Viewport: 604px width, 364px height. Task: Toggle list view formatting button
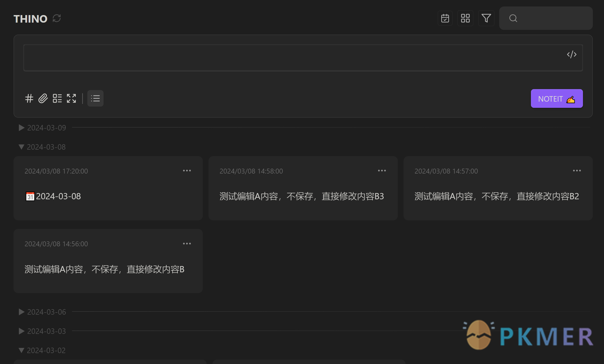[95, 98]
